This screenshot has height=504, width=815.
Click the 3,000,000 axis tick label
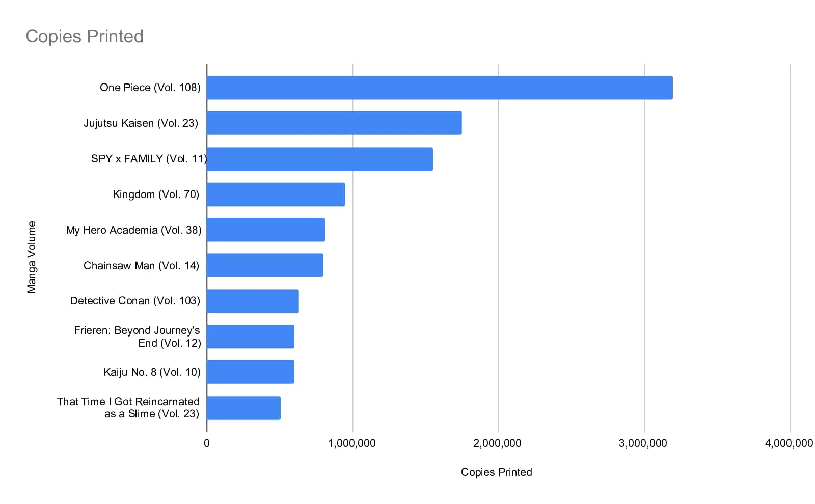click(643, 443)
